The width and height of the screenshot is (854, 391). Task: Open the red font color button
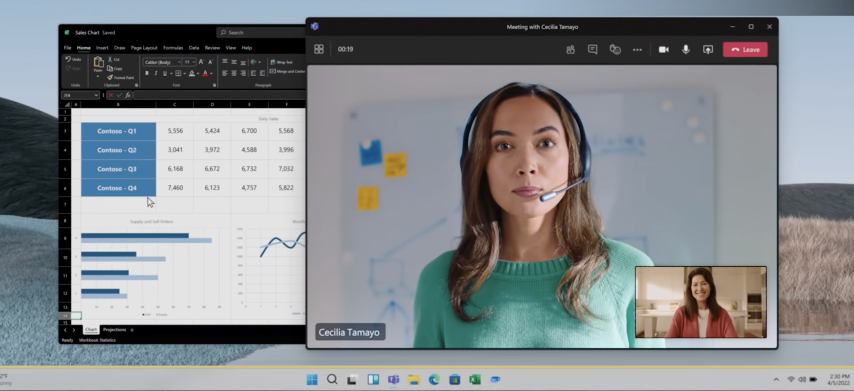[x=205, y=73]
